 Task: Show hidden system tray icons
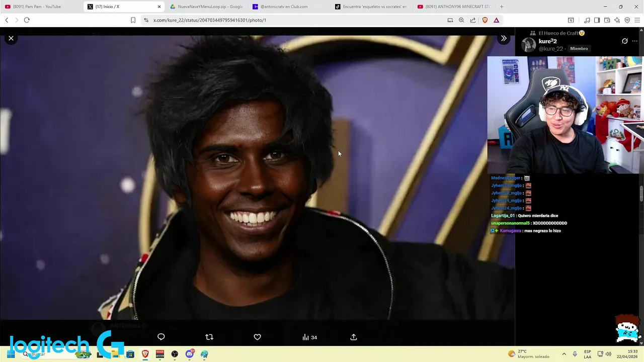pyautogui.click(x=564, y=354)
